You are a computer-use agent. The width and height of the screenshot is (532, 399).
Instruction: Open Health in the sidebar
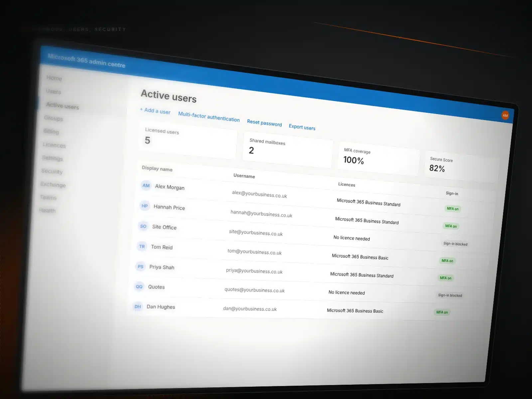tap(47, 210)
